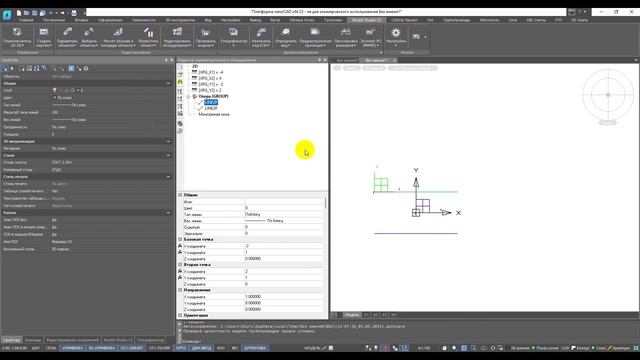Toggle ОРТО mode in status bar
The image size is (640, 360).
tap(181, 348)
